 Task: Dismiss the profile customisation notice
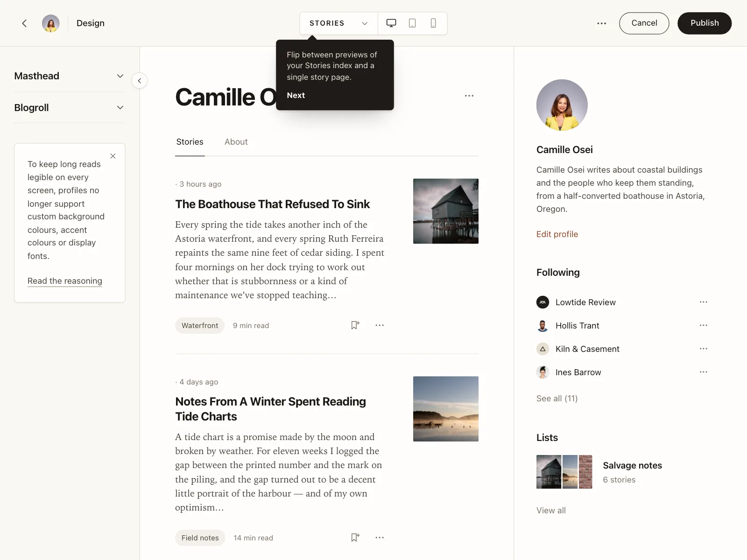(113, 156)
